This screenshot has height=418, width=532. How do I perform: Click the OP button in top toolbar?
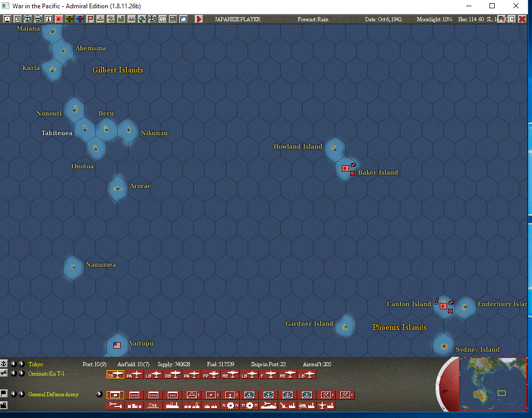163,19
